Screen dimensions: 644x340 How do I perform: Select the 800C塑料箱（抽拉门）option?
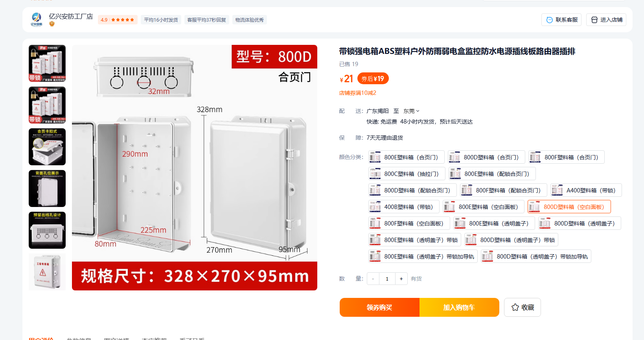pos(407,174)
